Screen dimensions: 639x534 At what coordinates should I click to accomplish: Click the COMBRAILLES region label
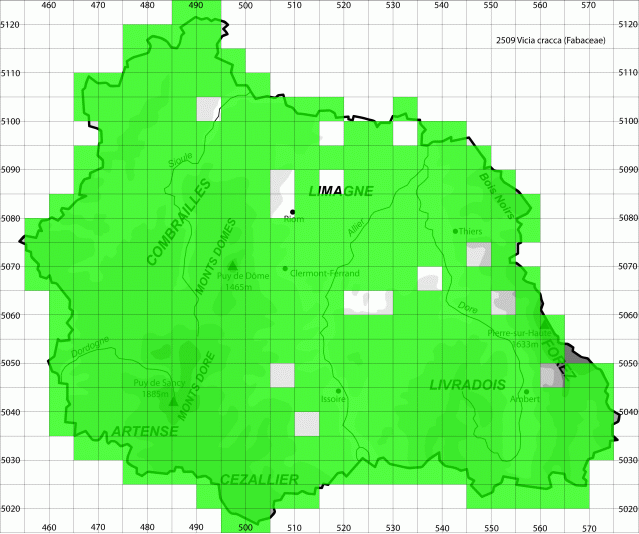click(x=179, y=223)
